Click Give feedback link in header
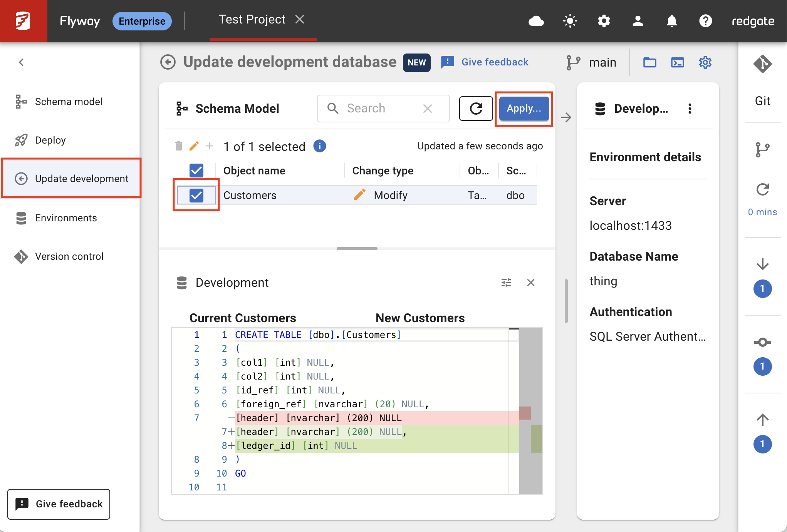The image size is (787, 532). (485, 62)
